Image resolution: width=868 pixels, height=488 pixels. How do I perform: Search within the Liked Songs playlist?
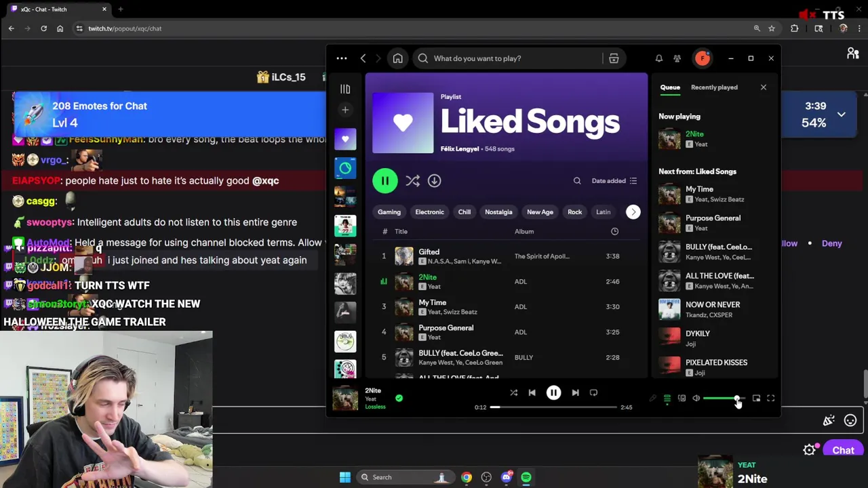coord(577,181)
